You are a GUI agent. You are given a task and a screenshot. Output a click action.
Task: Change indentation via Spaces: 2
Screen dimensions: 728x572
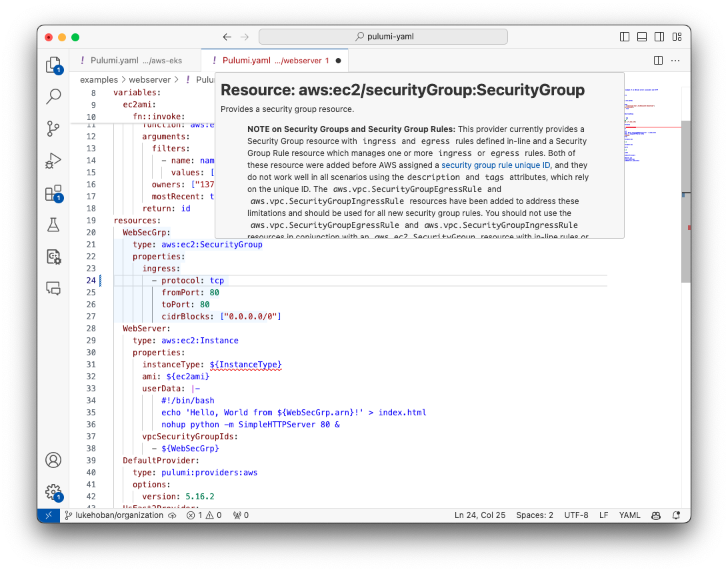(535, 515)
